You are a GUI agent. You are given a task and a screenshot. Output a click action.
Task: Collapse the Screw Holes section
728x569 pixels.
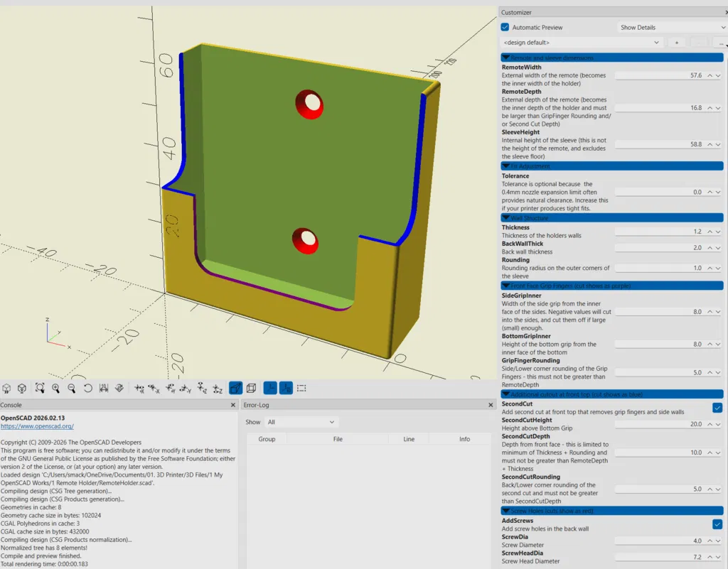pyautogui.click(x=612, y=511)
